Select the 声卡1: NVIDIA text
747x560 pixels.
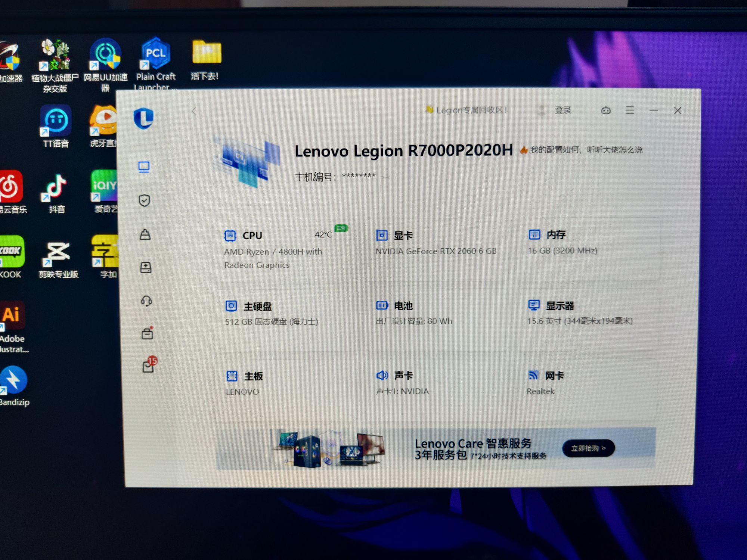(x=402, y=391)
